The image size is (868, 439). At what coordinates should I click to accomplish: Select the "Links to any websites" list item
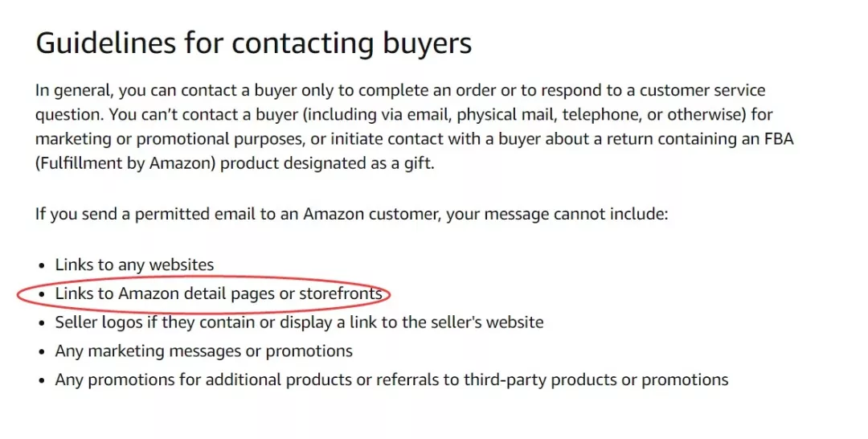134,265
